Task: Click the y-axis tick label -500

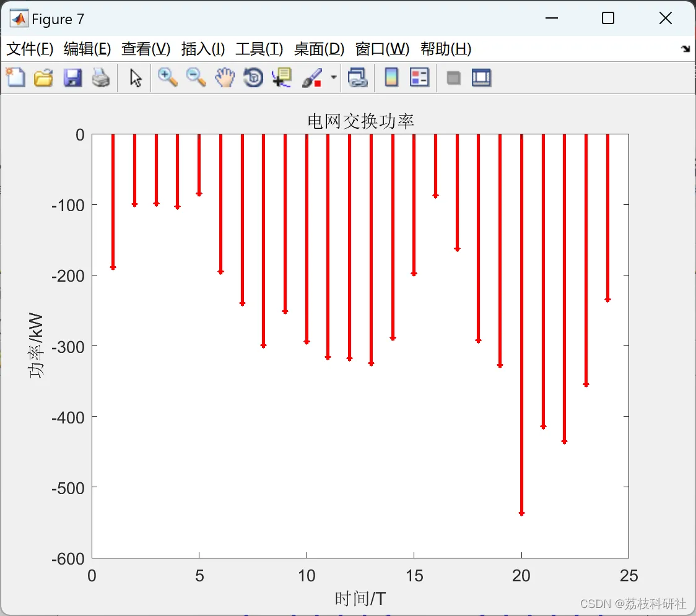Action: click(68, 488)
